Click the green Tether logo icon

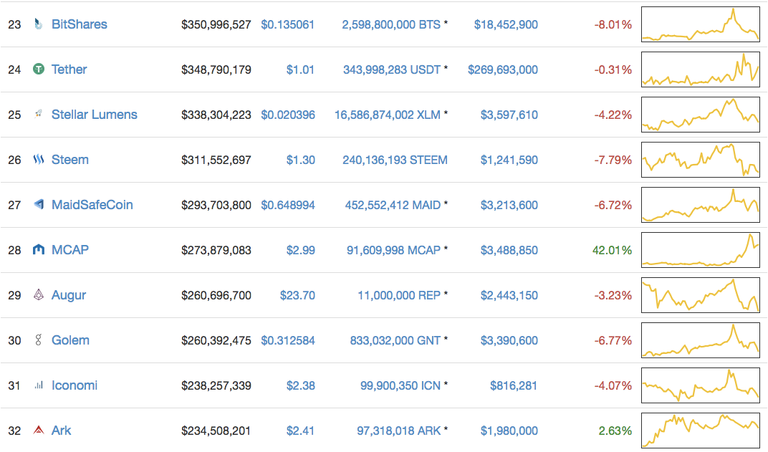38,69
